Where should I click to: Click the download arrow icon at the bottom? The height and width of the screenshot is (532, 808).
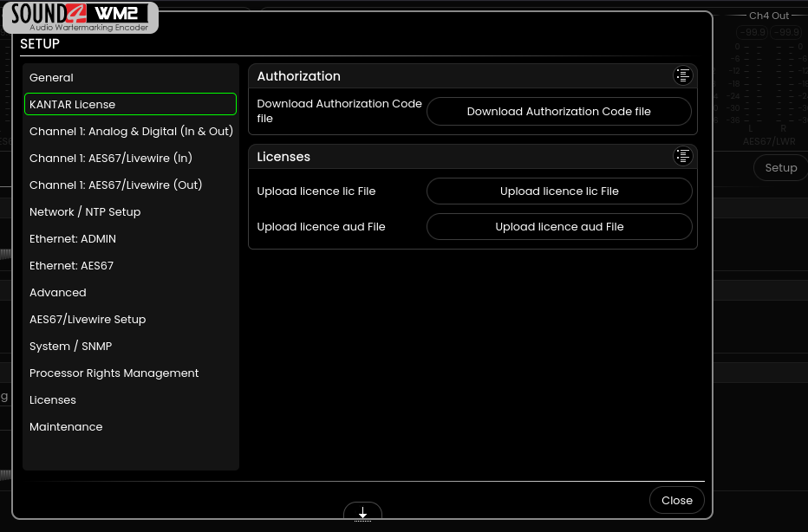point(362,513)
